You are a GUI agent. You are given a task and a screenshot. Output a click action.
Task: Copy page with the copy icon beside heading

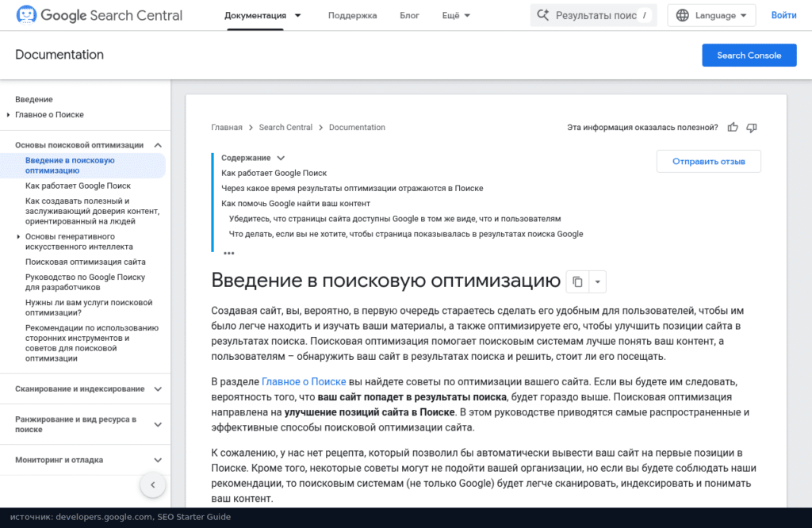(x=577, y=281)
